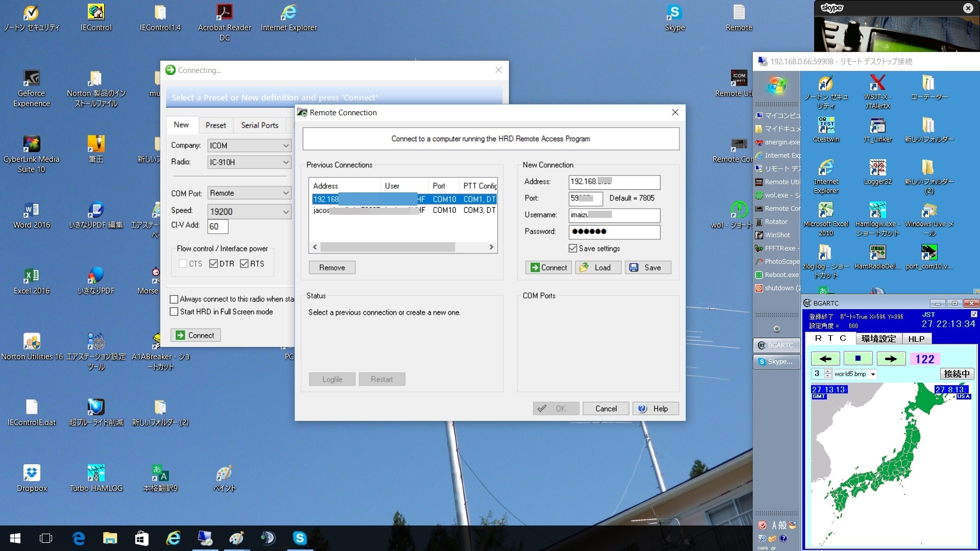Image resolution: width=980 pixels, height=551 pixels.
Task: Open Skype from the Windows taskbar
Action: click(300, 538)
